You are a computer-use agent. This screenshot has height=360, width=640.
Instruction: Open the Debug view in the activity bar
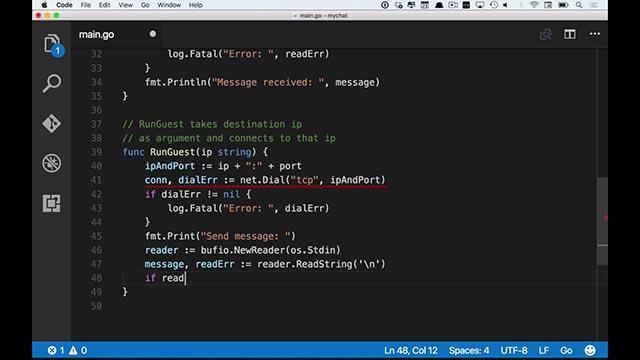point(52,163)
